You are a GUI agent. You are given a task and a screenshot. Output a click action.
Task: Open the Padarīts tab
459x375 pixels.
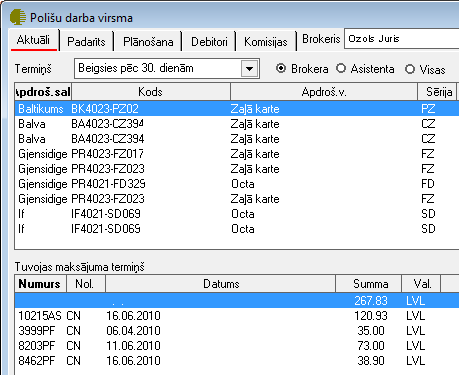[86, 42]
